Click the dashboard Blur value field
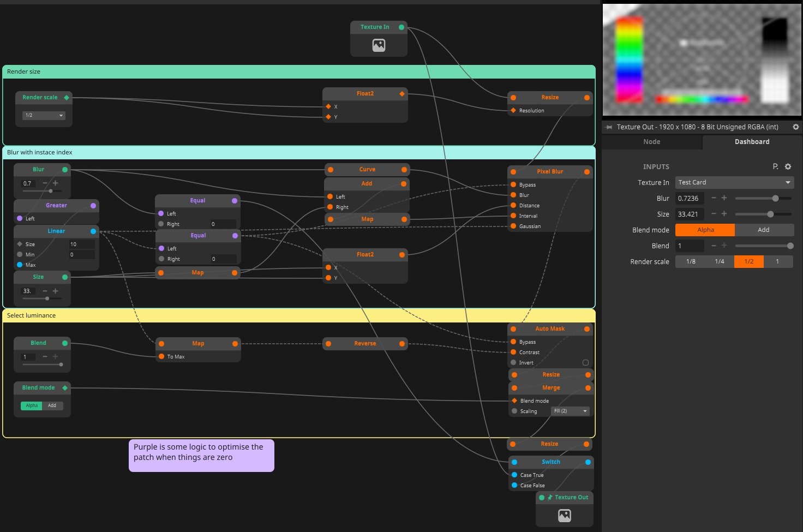803x532 pixels. pos(689,199)
